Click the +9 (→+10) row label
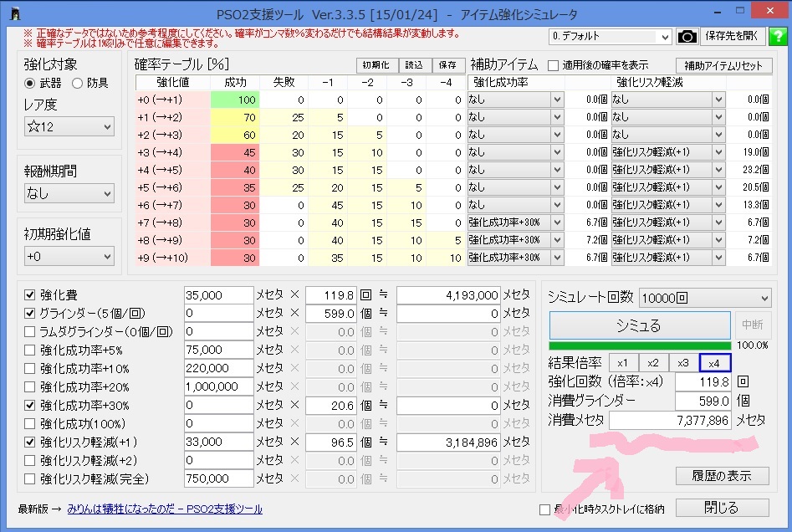The height and width of the screenshot is (532, 792). 173,258
